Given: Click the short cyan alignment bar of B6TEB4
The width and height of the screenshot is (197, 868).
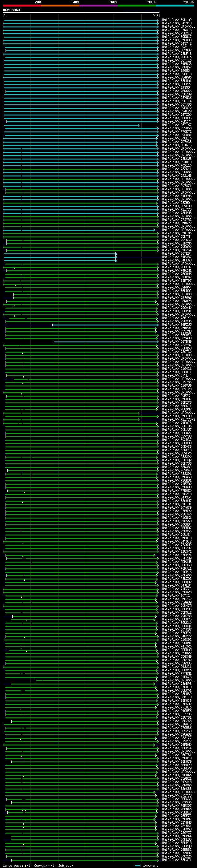Looking at the screenshot, I should click(60, 254).
